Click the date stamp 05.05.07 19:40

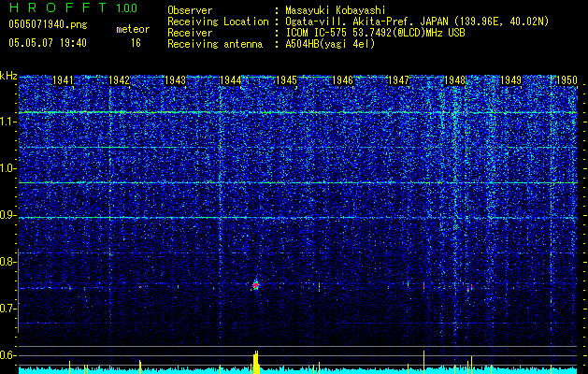point(48,43)
